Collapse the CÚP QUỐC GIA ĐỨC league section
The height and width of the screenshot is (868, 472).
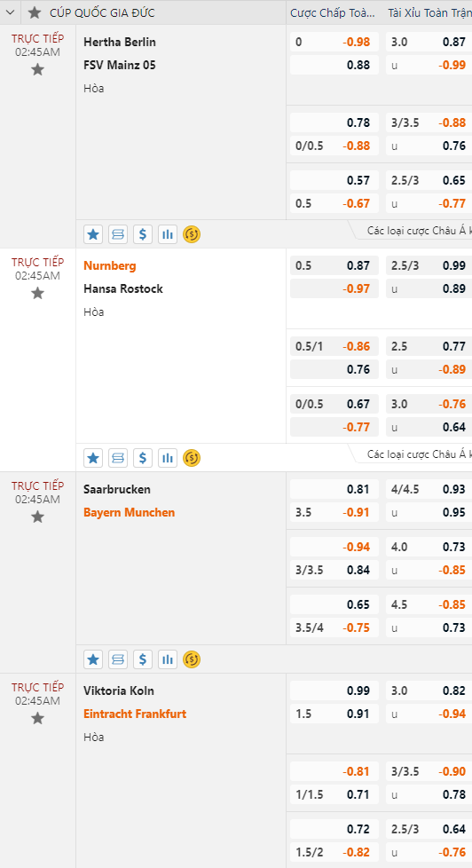tap(10, 12)
